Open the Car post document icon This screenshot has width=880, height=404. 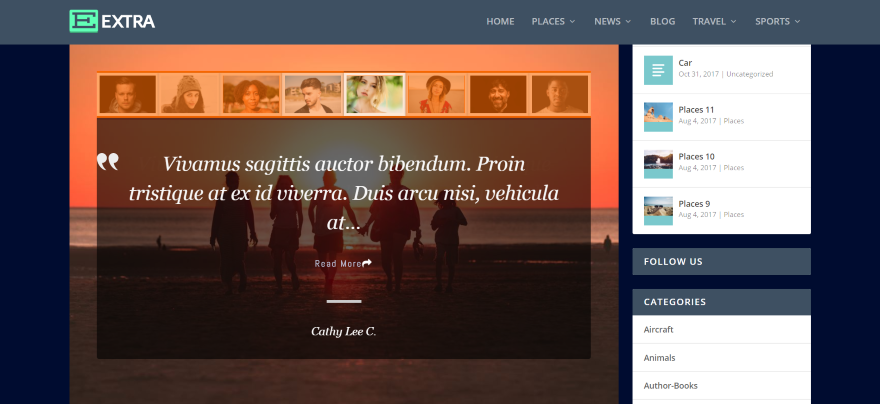click(658, 70)
